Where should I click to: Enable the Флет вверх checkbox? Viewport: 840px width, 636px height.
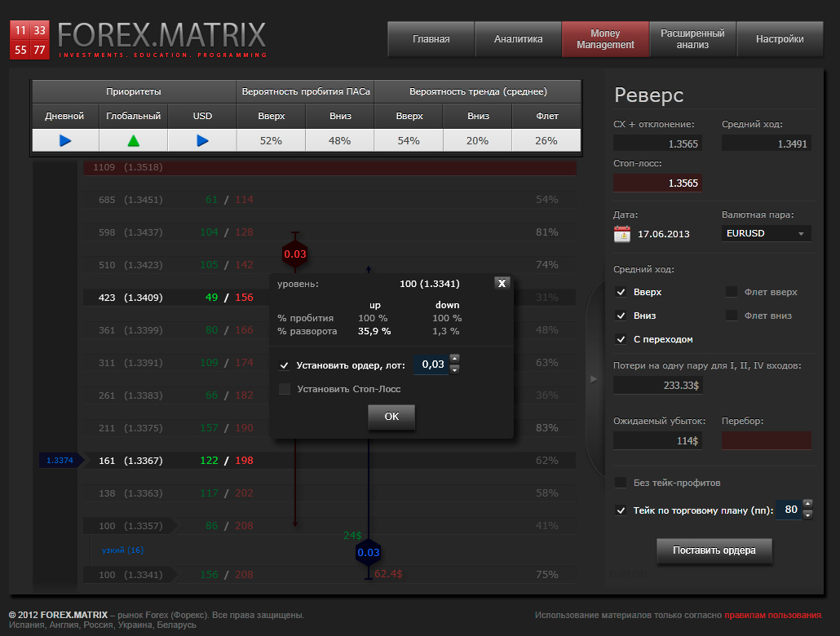pos(732,292)
